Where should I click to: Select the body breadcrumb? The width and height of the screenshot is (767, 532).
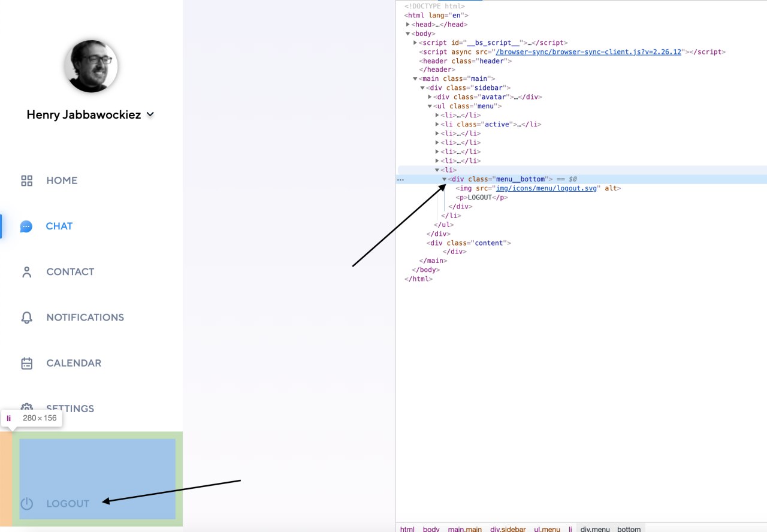point(431,529)
